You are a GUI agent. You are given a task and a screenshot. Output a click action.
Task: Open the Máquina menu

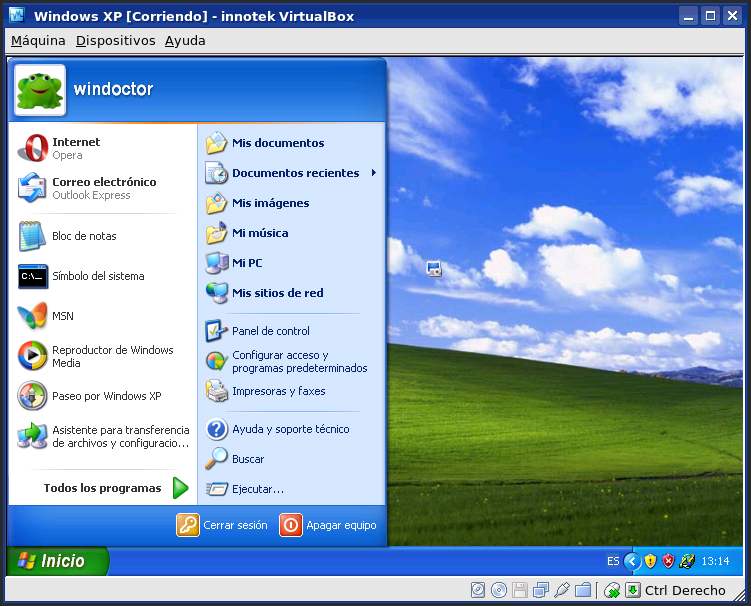pos(38,41)
